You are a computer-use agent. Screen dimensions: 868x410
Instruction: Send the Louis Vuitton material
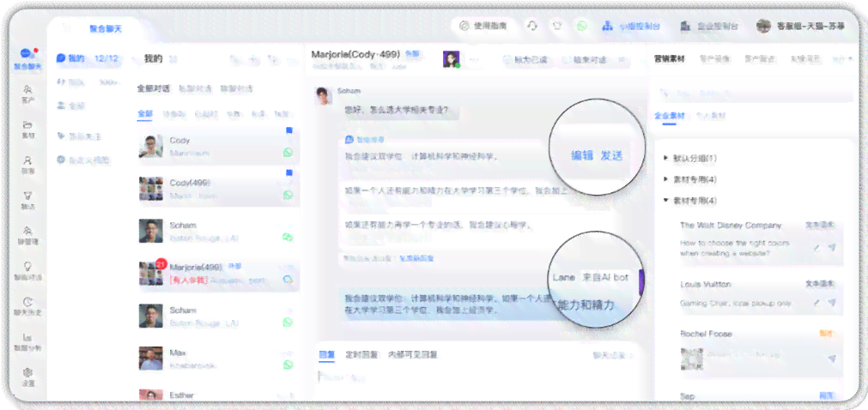(x=832, y=304)
